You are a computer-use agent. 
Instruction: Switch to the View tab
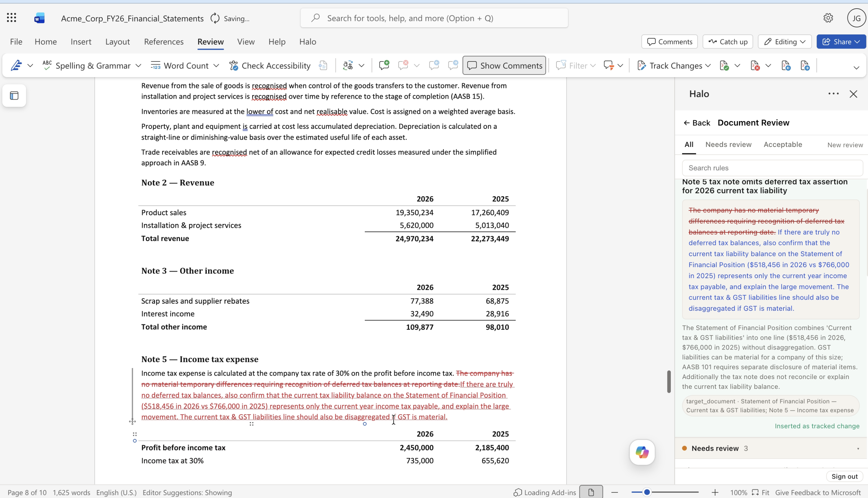(246, 41)
